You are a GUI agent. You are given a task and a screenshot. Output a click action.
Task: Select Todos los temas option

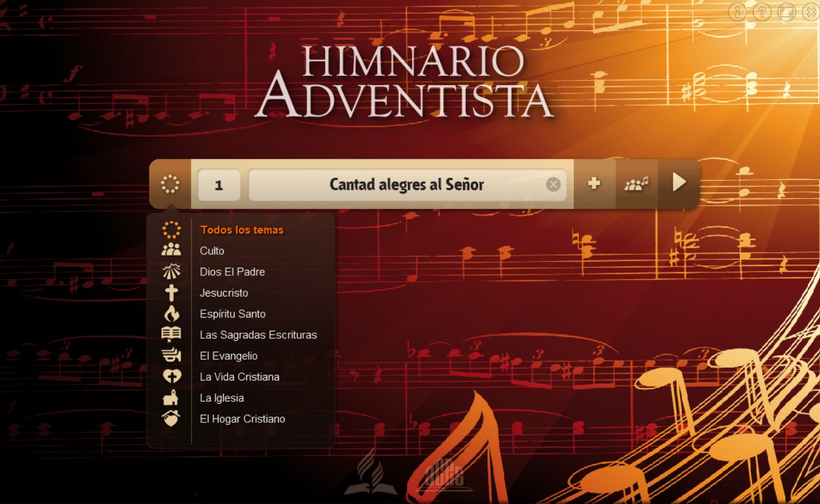pyautogui.click(x=242, y=230)
